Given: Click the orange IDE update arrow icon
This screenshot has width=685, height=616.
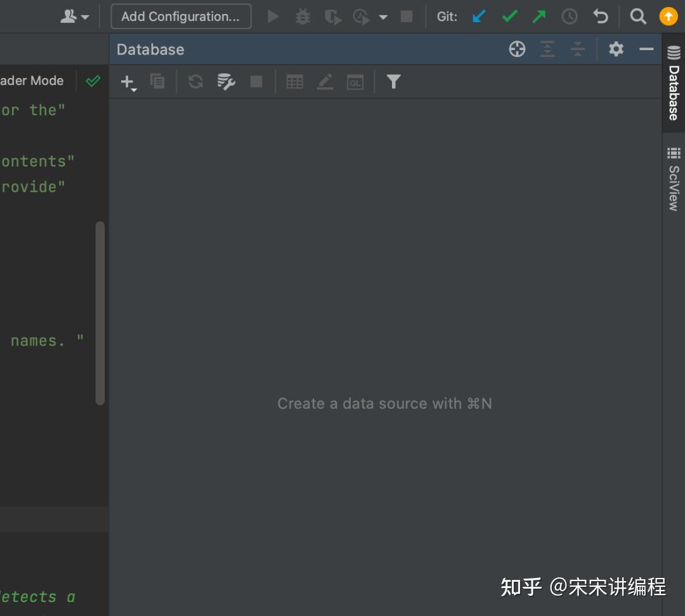Looking at the screenshot, I should 669,16.
